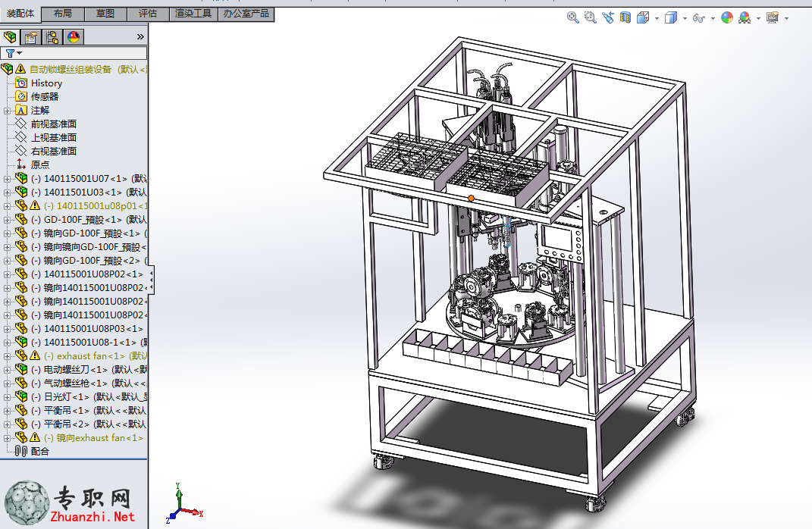Image resolution: width=812 pixels, height=529 pixels.
Task: Click the Apply Scene icon
Action: pyautogui.click(x=745, y=17)
